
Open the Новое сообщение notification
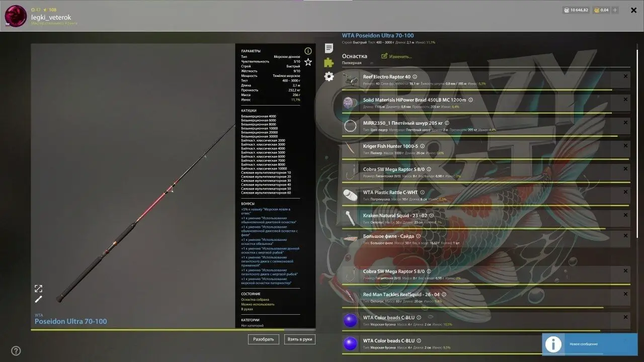tap(590, 344)
